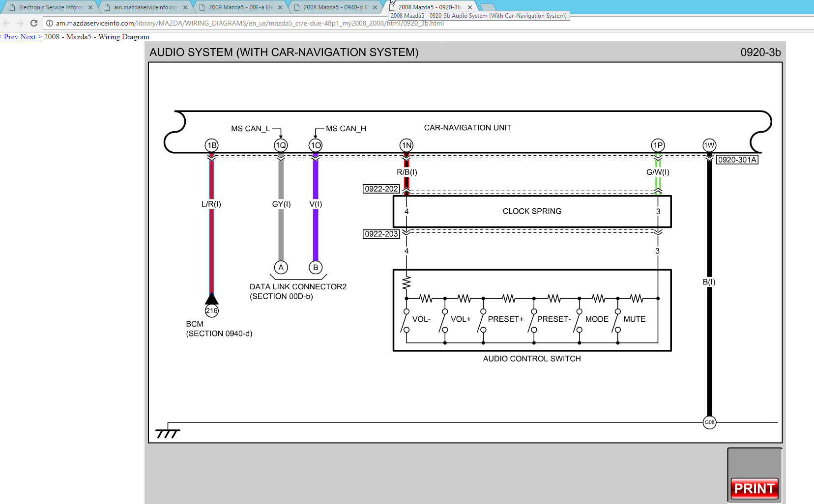Click Data Link Connector2 terminal A
814x504 pixels.
tap(281, 267)
